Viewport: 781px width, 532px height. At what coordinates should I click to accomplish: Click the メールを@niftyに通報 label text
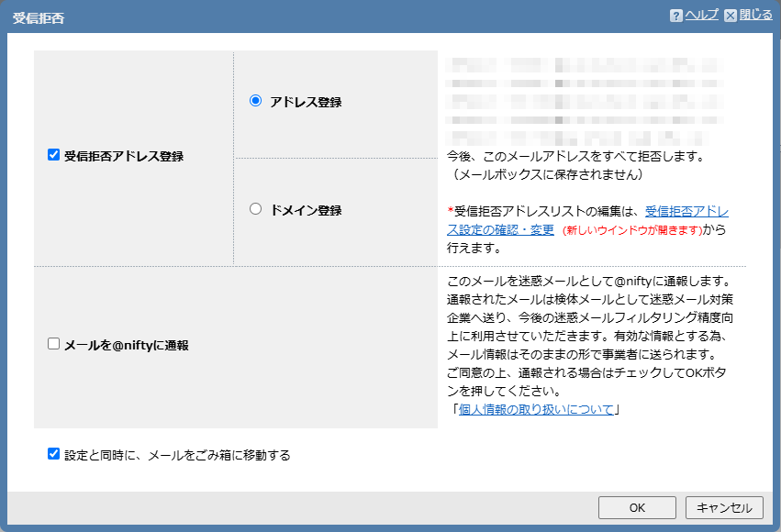coord(126,345)
